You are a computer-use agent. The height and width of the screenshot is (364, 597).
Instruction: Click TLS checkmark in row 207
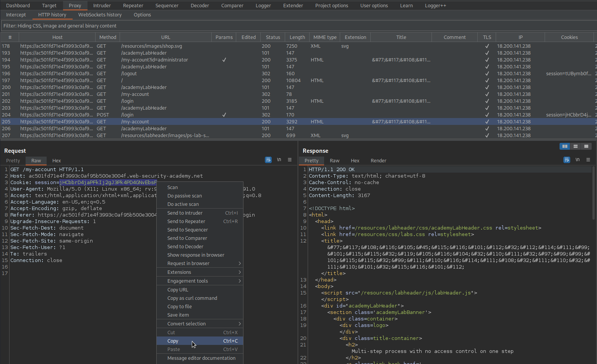tap(487, 135)
